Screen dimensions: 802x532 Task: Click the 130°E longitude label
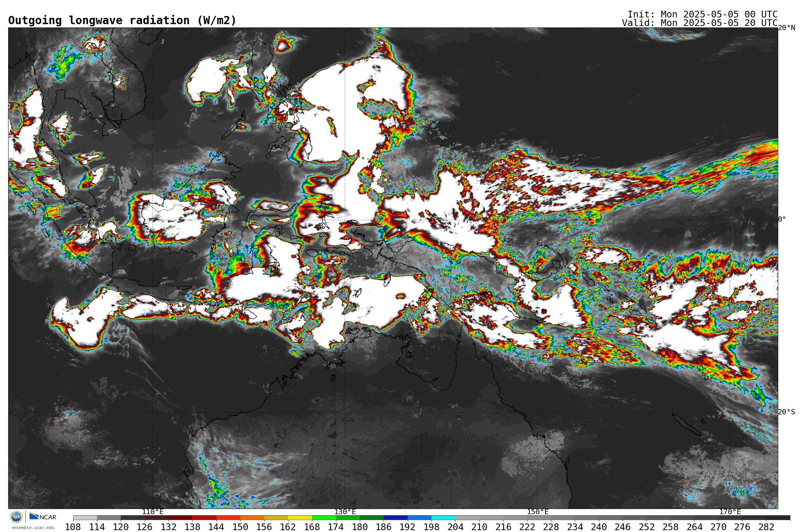pyautogui.click(x=345, y=512)
